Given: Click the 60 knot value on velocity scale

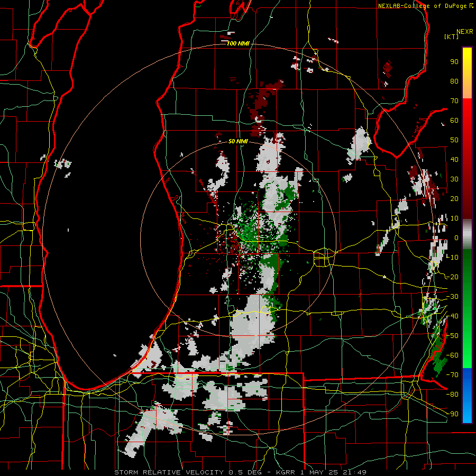Looking at the screenshot, I should [x=454, y=121].
